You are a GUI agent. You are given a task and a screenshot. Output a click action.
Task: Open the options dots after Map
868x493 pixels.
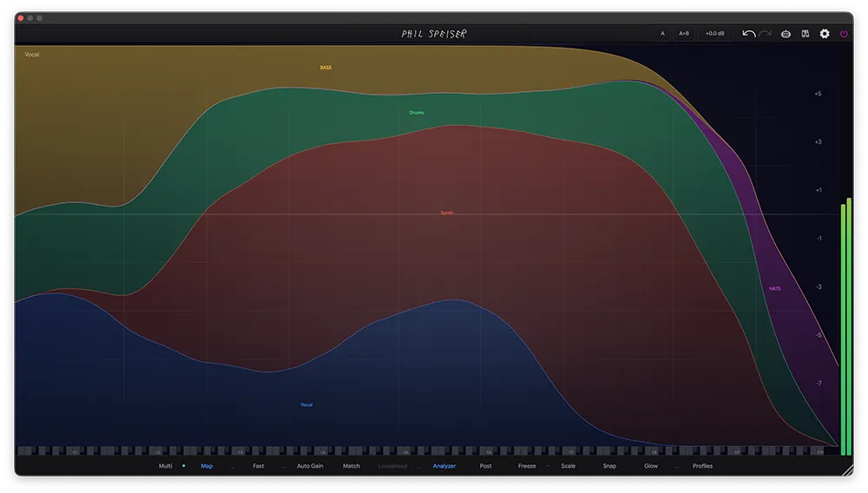[x=233, y=466]
